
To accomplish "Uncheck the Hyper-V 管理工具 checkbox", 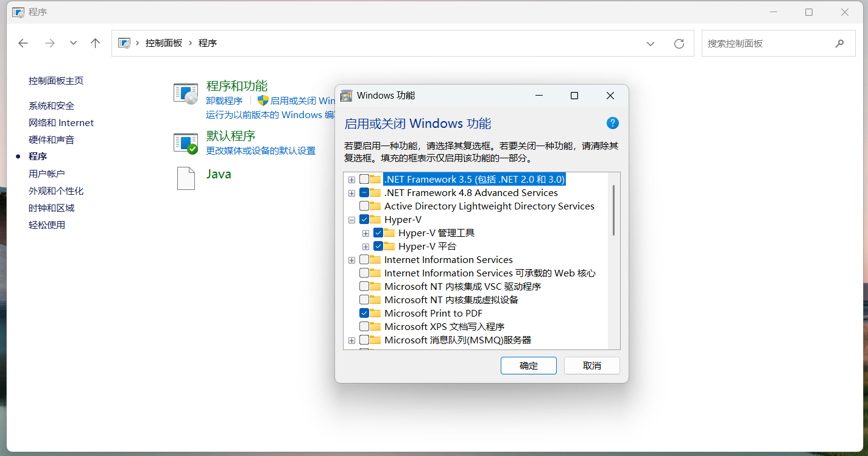I will [x=378, y=233].
